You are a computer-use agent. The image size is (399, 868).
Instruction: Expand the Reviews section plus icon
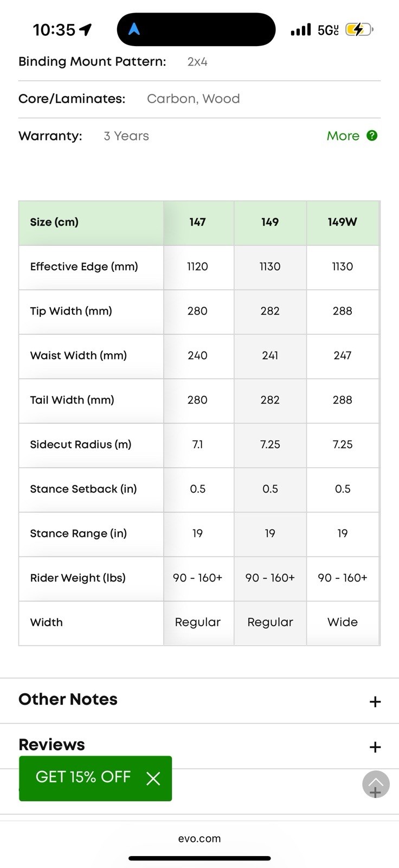point(375,747)
